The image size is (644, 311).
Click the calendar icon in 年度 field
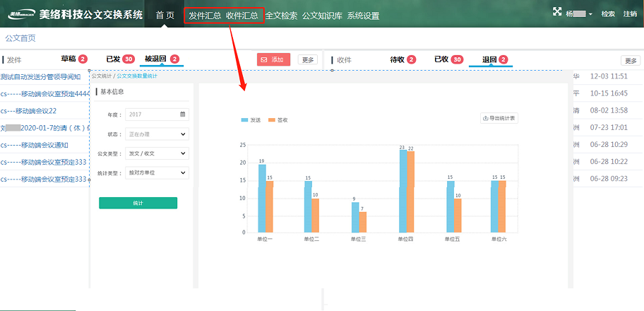[x=183, y=114]
